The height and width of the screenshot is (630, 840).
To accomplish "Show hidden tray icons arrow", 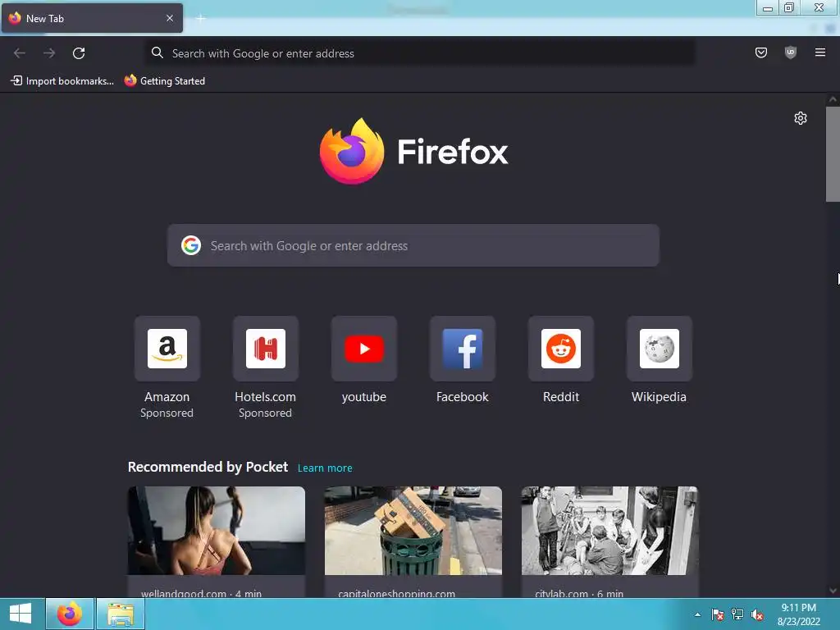I will [697, 614].
